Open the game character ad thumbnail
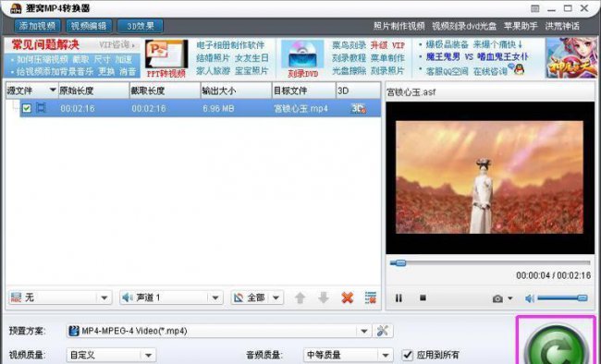Image resolution: width=601 pixels, height=364 pixels. [571, 58]
